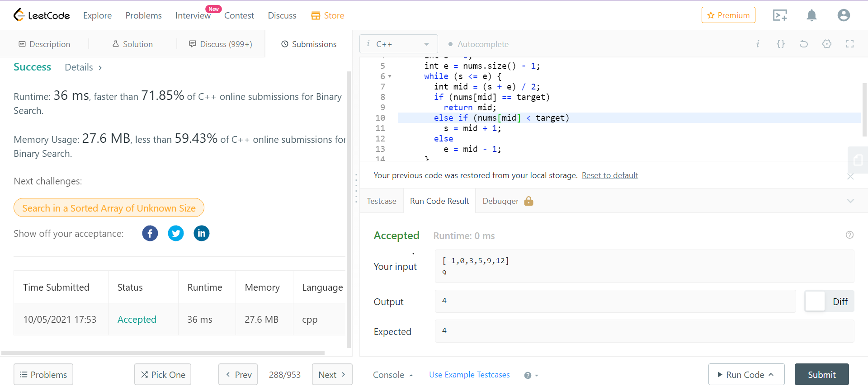868x391 pixels.
Task: Select the Submissions tab
Action: 309,44
